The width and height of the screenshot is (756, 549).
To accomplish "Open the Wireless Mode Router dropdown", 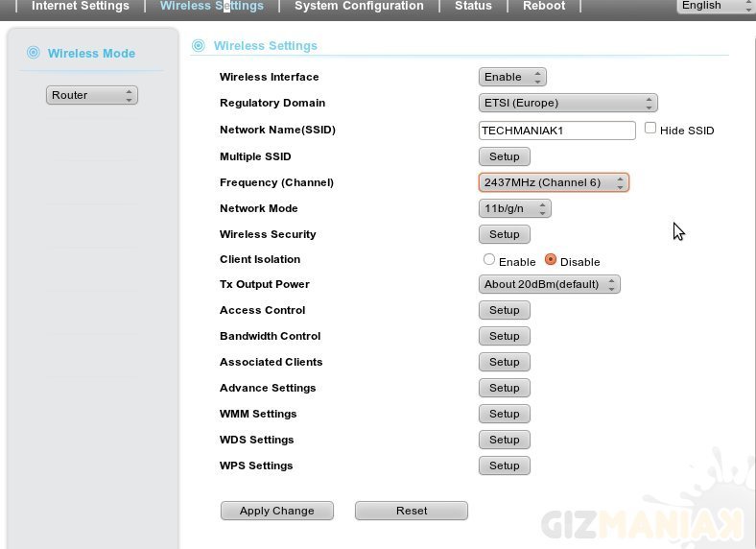I will [x=92, y=95].
